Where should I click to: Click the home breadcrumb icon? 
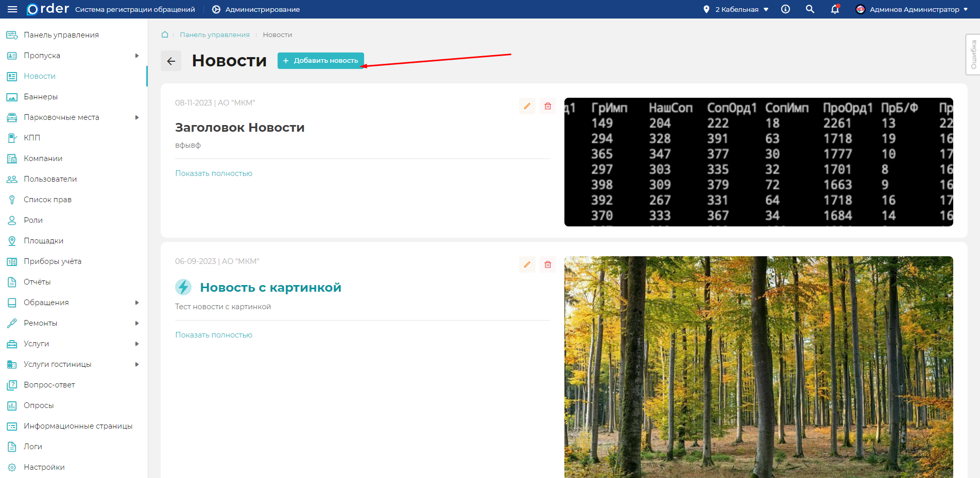[165, 34]
